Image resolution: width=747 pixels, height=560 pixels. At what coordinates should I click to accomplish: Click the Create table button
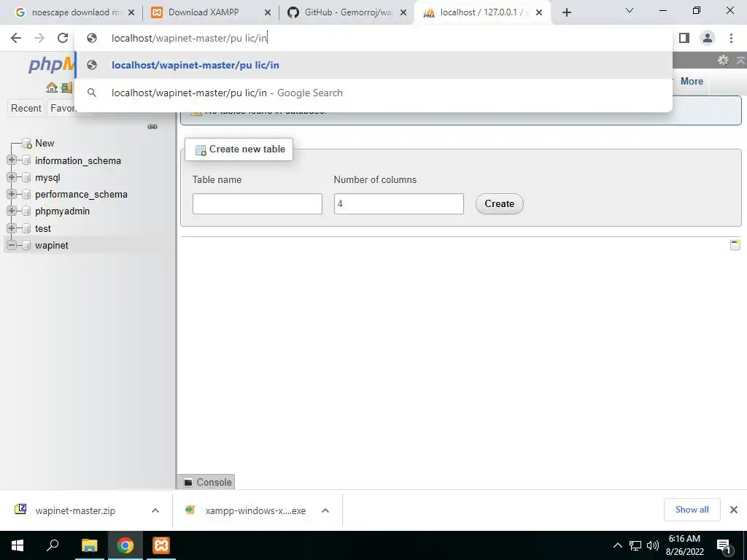point(499,204)
